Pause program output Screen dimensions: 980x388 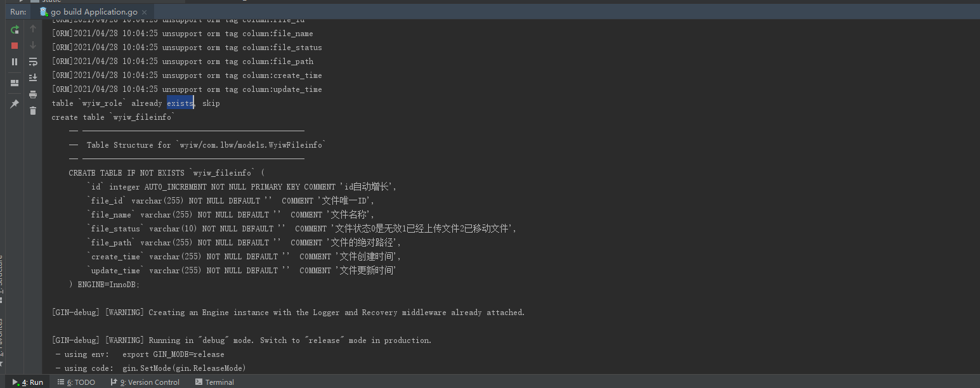14,61
